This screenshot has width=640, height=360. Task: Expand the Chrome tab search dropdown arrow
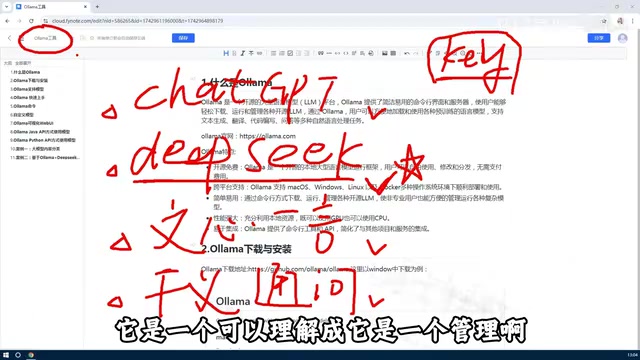6,7
